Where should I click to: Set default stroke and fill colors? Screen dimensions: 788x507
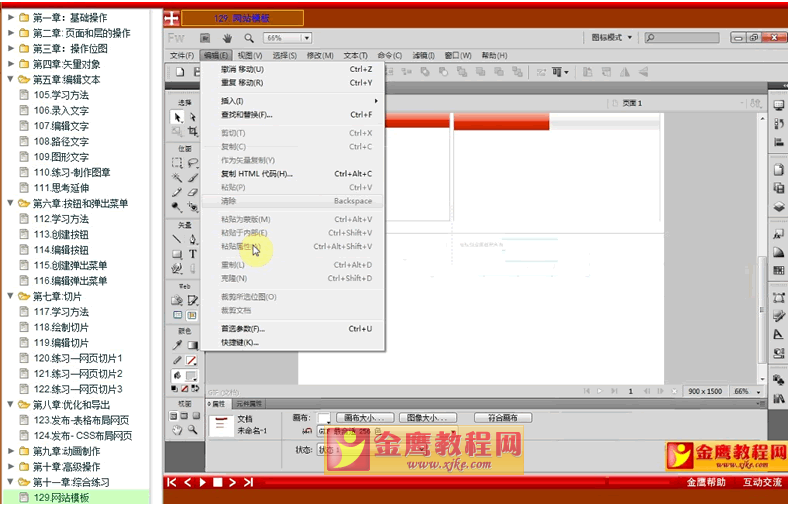[x=174, y=388]
